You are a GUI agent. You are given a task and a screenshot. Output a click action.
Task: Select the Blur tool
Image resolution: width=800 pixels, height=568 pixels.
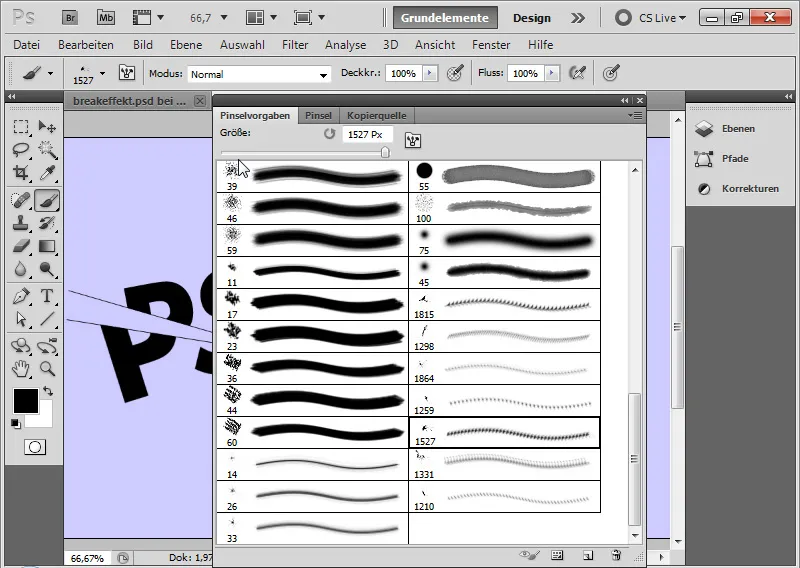coord(21,269)
